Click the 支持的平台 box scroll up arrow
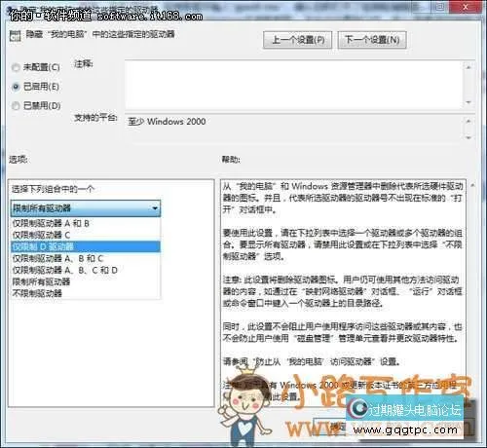The height and width of the screenshot is (448, 487). (468, 121)
